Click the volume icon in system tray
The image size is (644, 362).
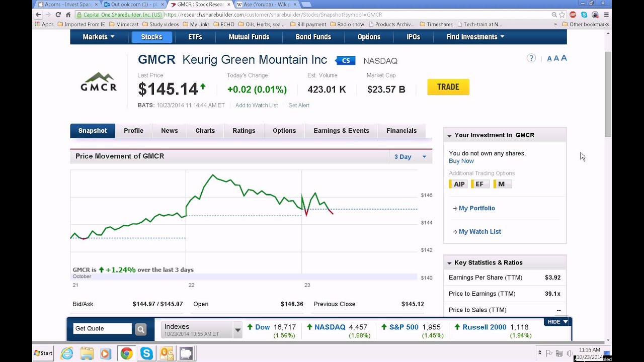click(x=570, y=353)
